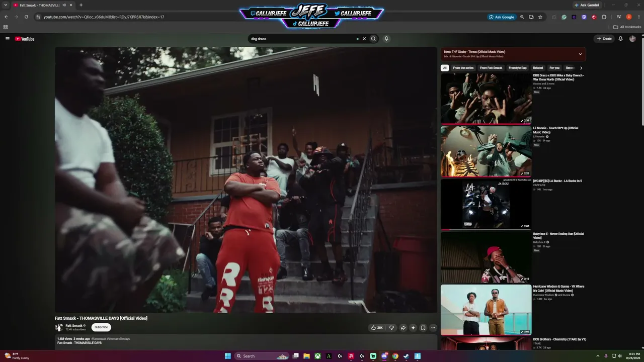Click the Ask Google lens button
644x362 pixels.
tap(502, 17)
